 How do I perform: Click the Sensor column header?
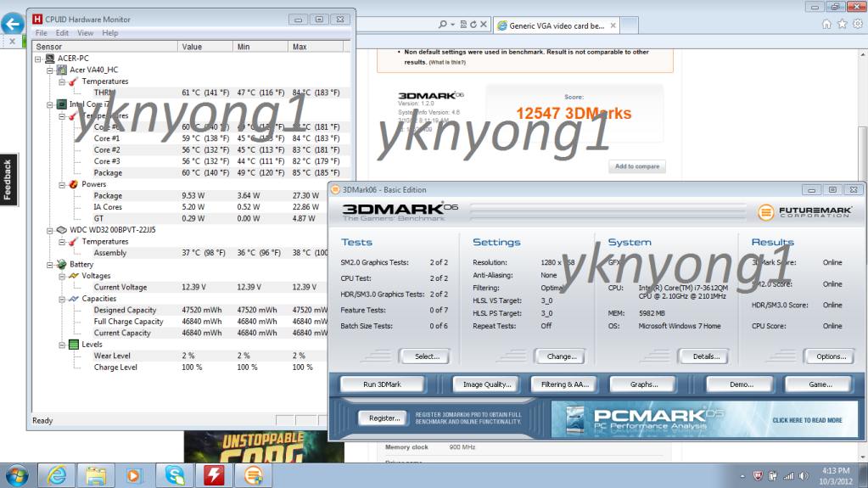click(105, 47)
